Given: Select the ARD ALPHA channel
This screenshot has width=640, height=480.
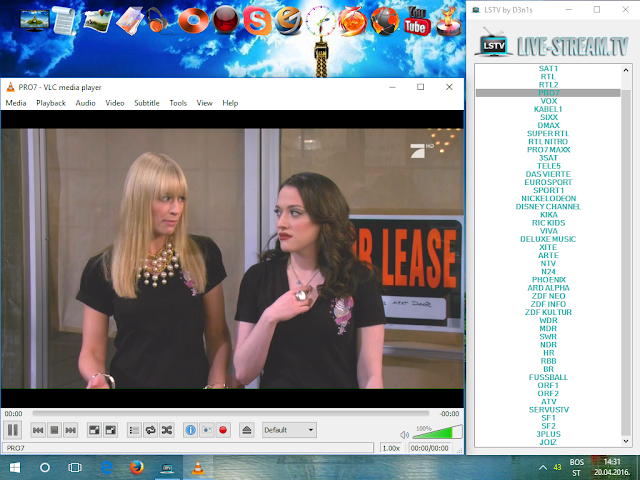Looking at the screenshot, I should coord(548,288).
